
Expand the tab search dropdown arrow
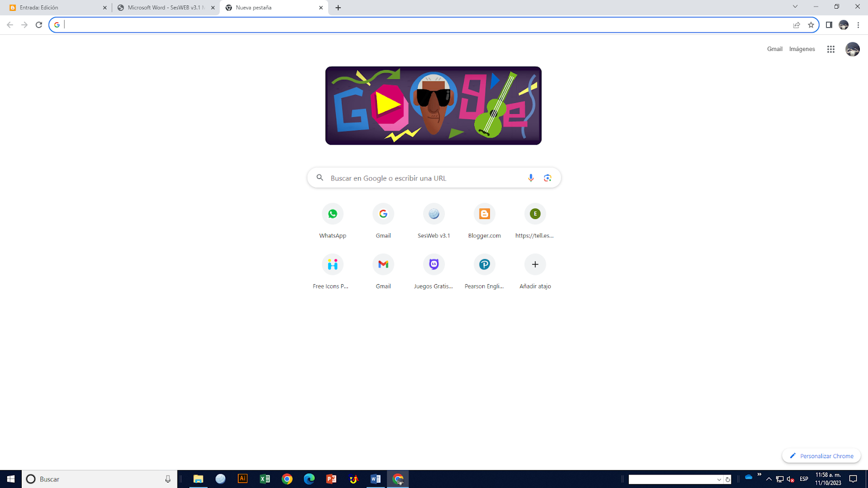795,7
